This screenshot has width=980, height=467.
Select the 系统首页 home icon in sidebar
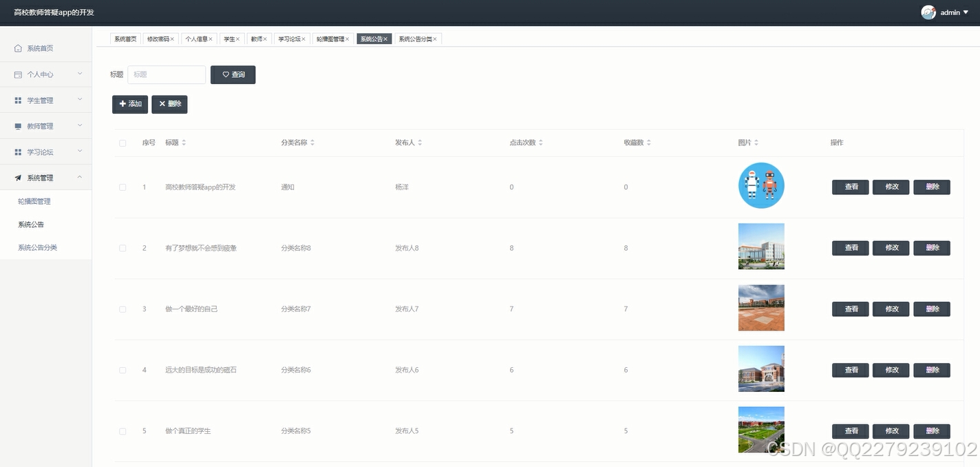[19, 48]
